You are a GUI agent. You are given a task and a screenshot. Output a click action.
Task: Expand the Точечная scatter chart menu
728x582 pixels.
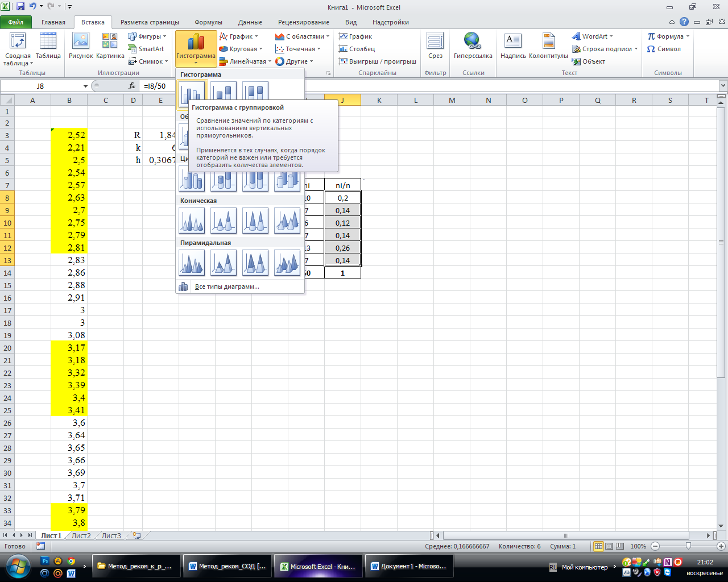(x=298, y=49)
